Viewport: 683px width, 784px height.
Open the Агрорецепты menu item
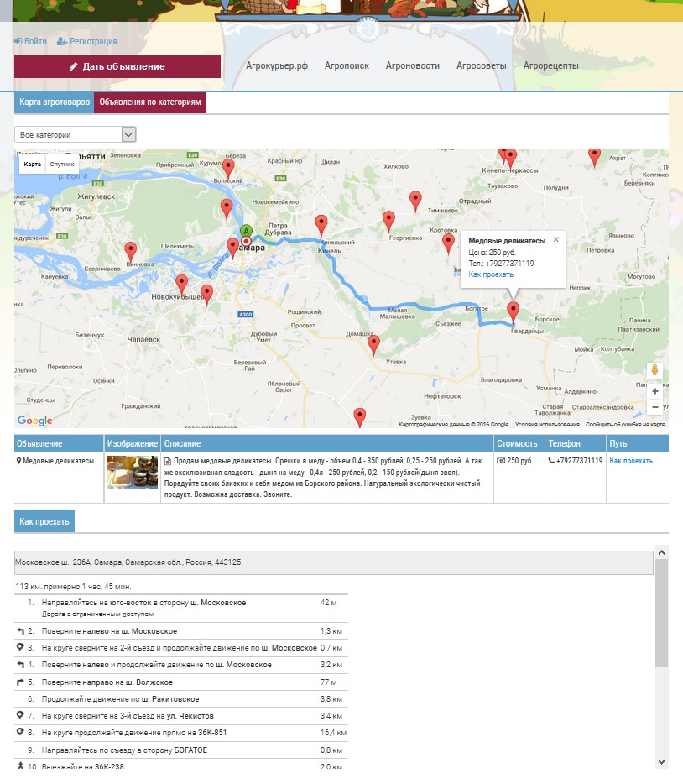tap(551, 65)
